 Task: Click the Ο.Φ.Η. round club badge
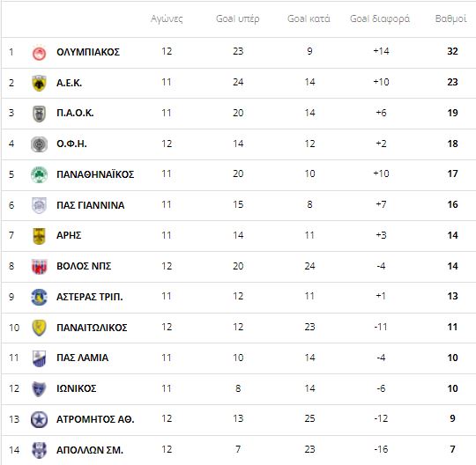point(39,144)
